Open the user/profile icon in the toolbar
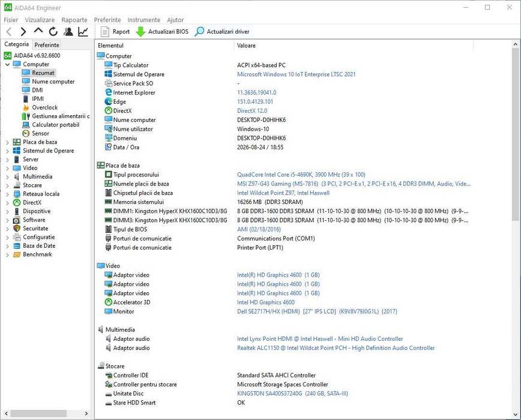Image resolution: width=521 pixels, height=420 pixels. coord(68,32)
